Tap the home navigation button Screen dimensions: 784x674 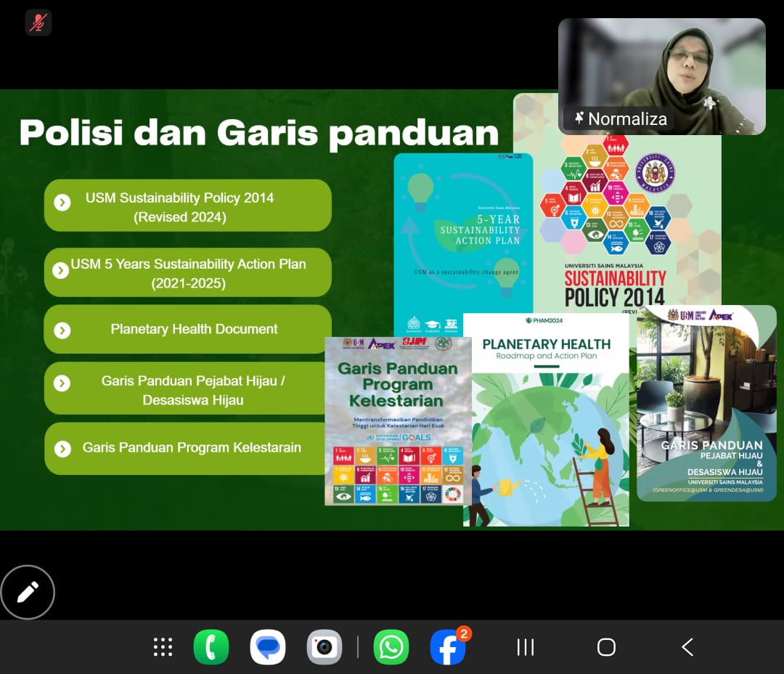(x=606, y=647)
